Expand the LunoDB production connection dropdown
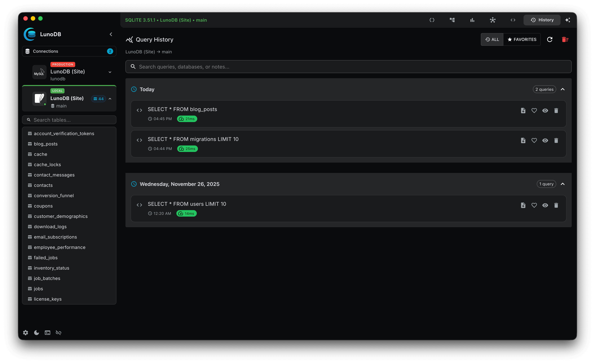The width and height of the screenshot is (595, 364). (110, 72)
